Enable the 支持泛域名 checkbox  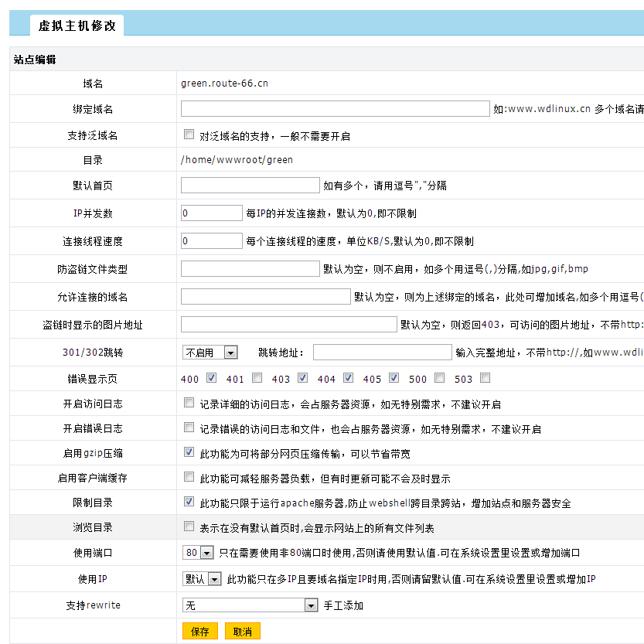(x=189, y=135)
